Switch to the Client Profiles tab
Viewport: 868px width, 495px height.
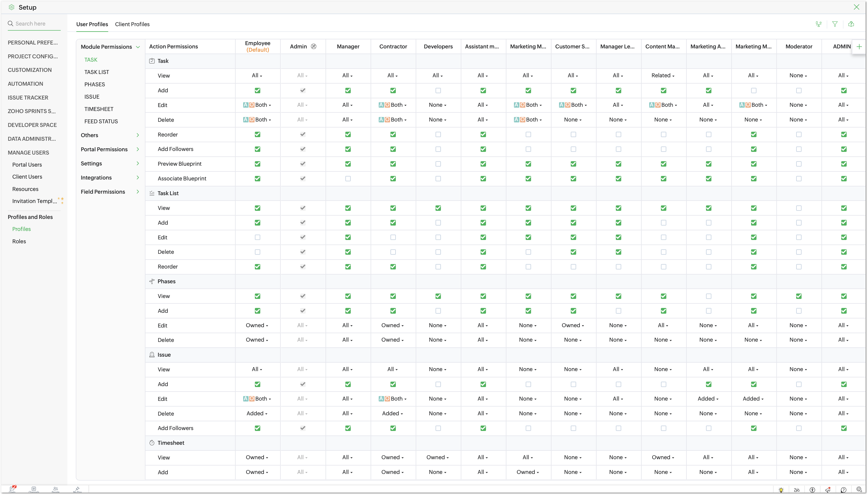[x=132, y=24]
